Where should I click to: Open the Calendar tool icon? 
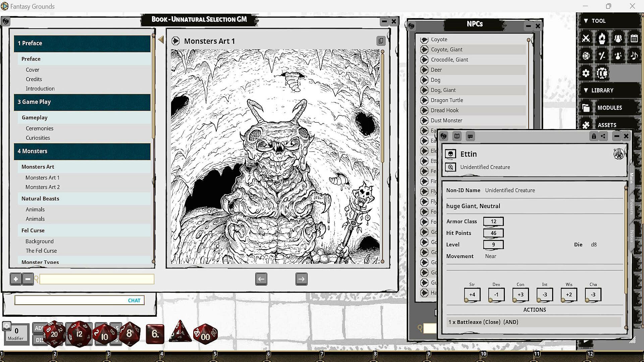[634, 39]
